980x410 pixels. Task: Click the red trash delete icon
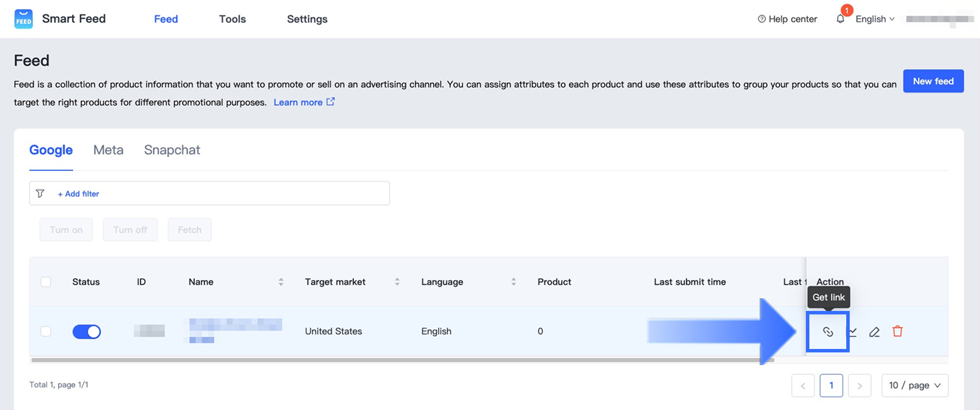(x=898, y=331)
